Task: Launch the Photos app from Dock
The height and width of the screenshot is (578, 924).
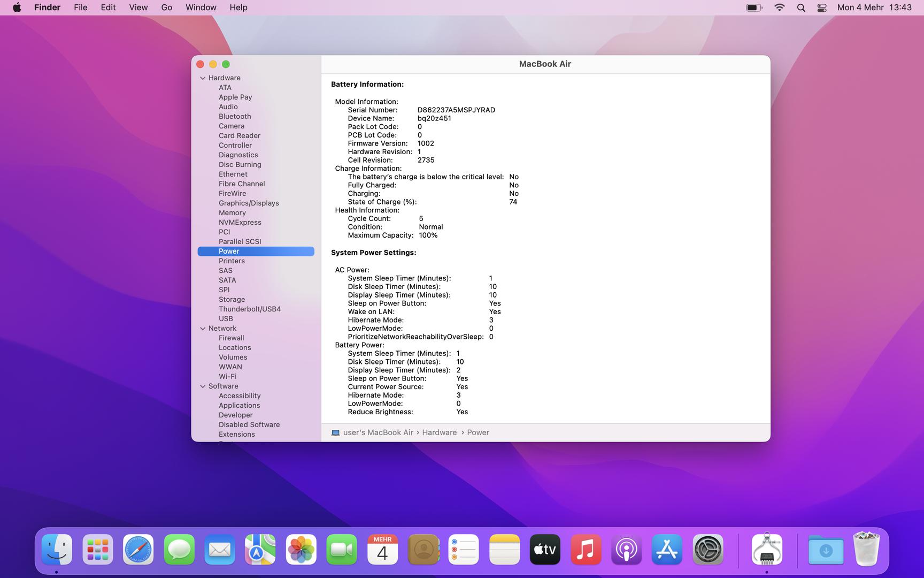Action: pos(301,550)
